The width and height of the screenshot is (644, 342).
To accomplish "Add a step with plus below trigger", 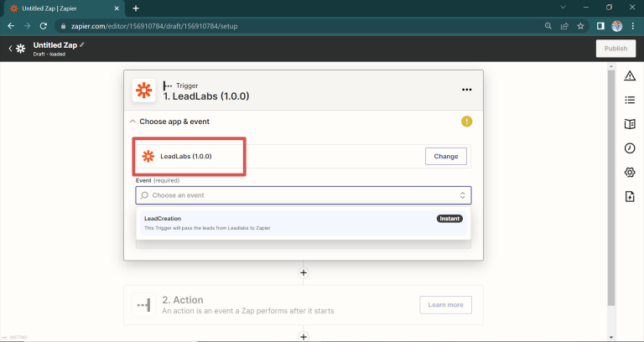I will click(x=304, y=273).
